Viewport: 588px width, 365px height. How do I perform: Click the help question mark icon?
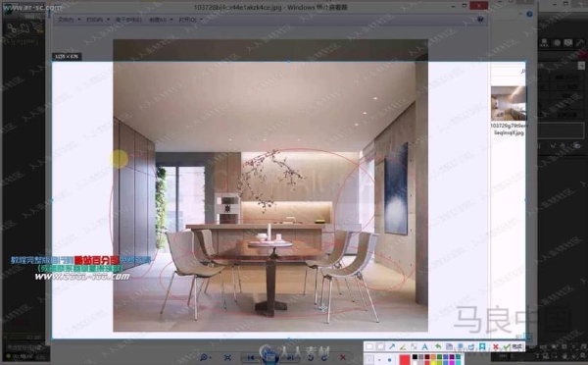tap(480, 20)
